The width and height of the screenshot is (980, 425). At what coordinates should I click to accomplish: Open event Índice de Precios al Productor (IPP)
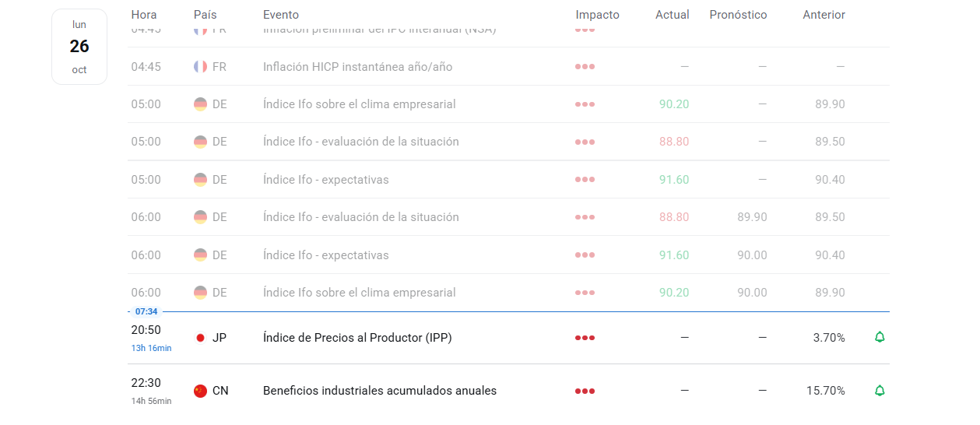click(357, 338)
